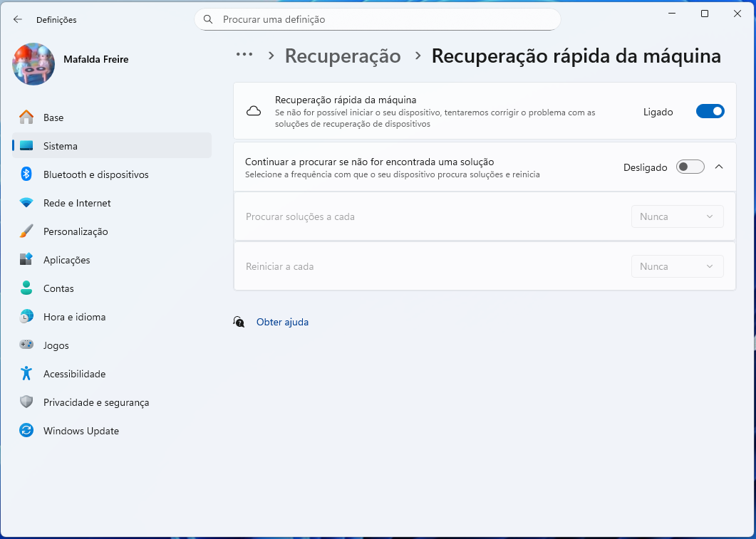Select Contas in the sidebar
This screenshot has width=756, height=539.
coord(58,288)
